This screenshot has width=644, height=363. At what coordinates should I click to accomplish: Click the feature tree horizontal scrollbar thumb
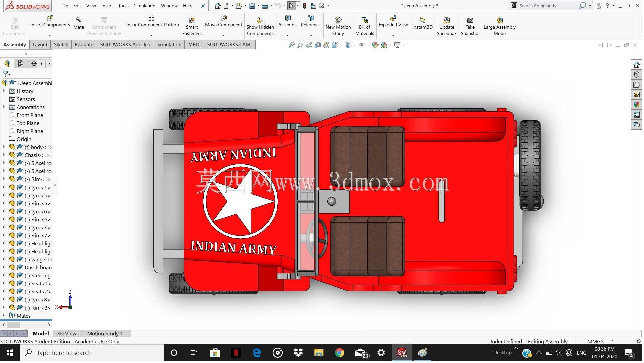coord(14,325)
